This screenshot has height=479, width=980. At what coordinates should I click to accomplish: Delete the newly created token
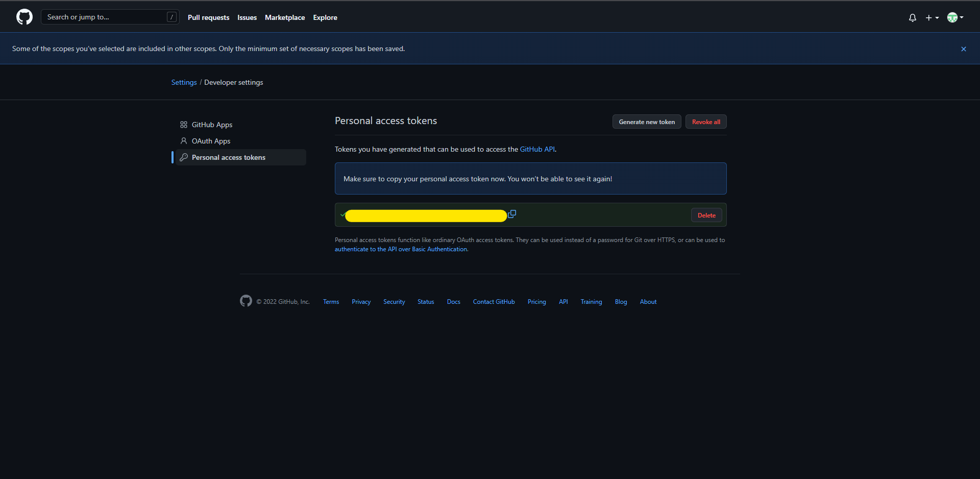(x=706, y=215)
